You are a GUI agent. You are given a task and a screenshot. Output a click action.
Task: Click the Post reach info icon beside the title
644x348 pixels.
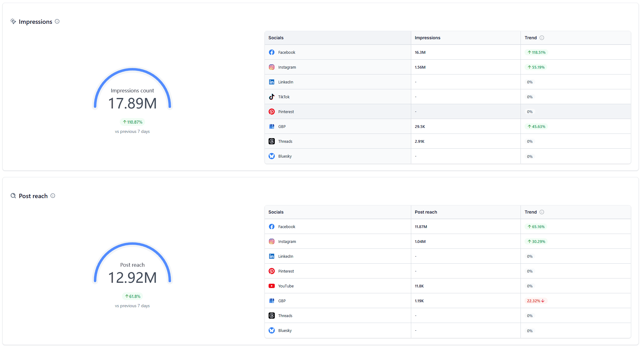coord(53,196)
